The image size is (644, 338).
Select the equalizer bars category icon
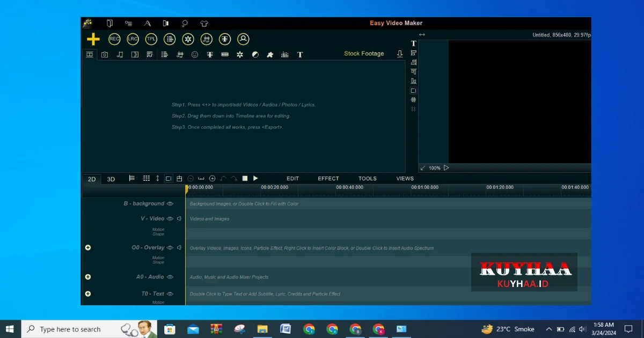(x=285, y=54)
